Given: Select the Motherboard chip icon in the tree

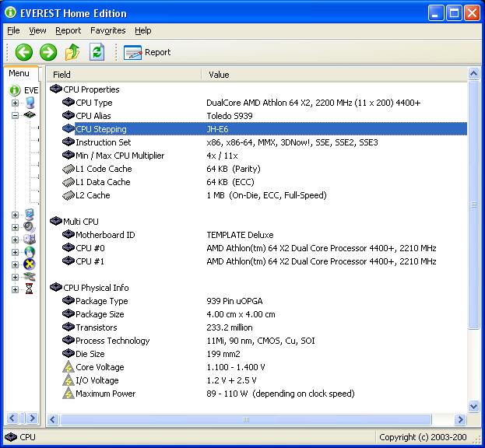Looking at the screenshot, I should 30,115.
